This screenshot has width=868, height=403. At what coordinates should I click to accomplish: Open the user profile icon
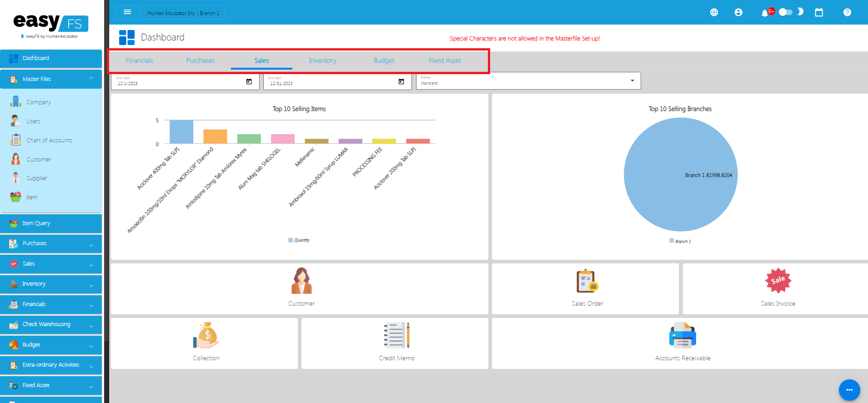pyautogui.click(x=738, y=12)
